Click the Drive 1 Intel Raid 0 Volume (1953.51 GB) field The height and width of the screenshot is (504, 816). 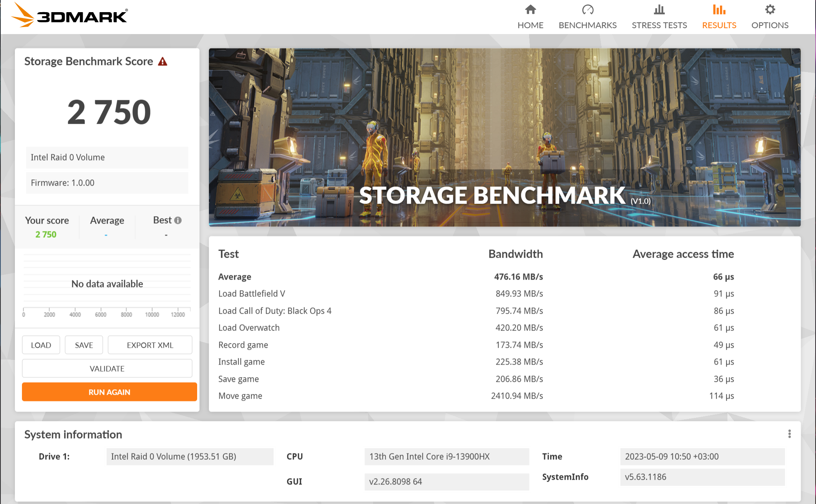190,457
